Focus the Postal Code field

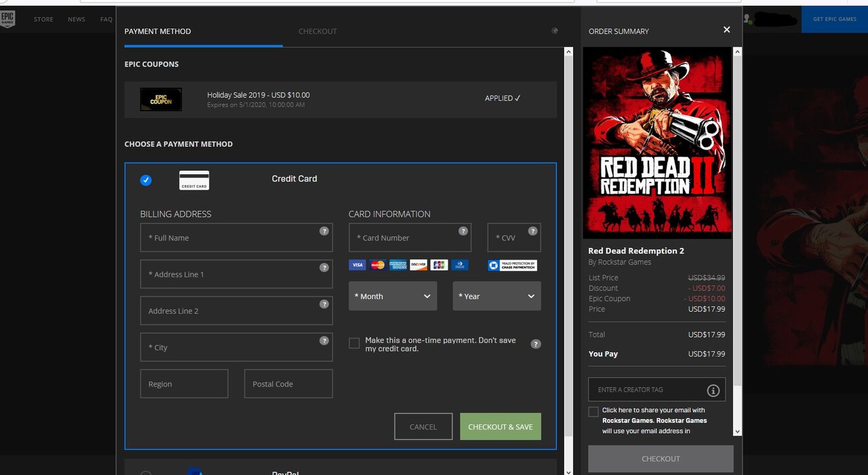point(288,384)
